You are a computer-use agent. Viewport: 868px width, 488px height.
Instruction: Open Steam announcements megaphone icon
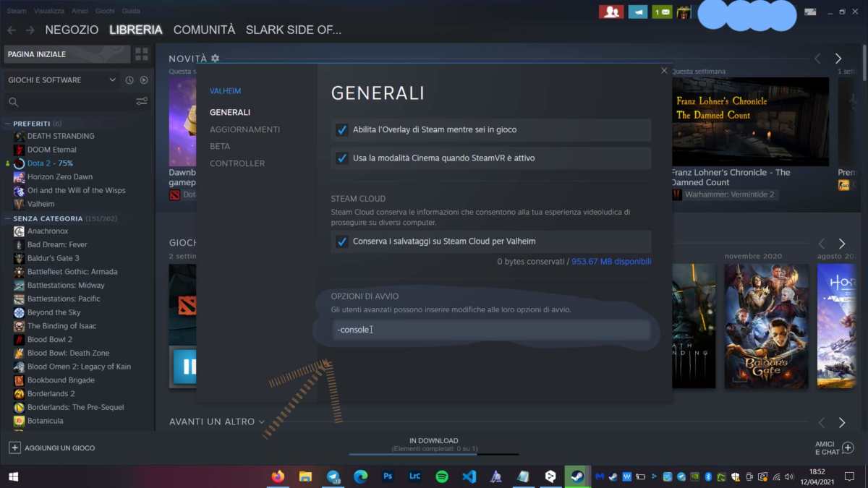tap(637, 12)
